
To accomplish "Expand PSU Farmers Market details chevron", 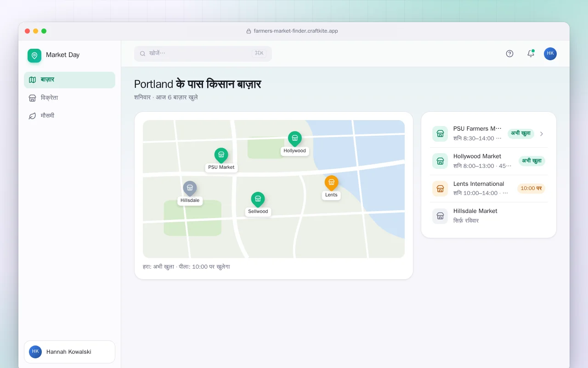I will (x=542, y=134).
